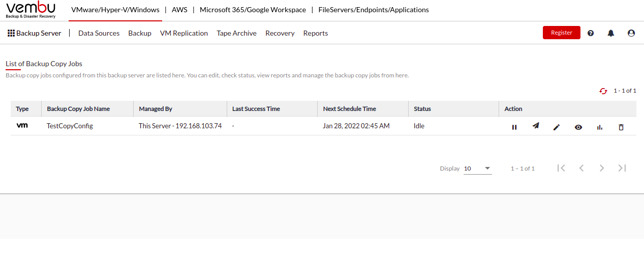
Task: Run TestCopyConfig now with paper plane icon
Action: coord(536,126)
